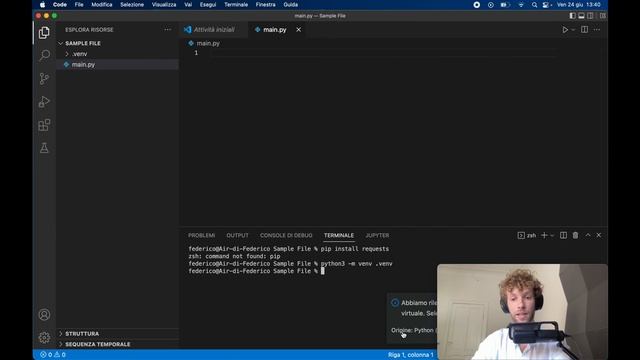Maximize panel with the up chevron
This screenshot has height=360, width=640.
pyautogui.click(x=588, y=236)
